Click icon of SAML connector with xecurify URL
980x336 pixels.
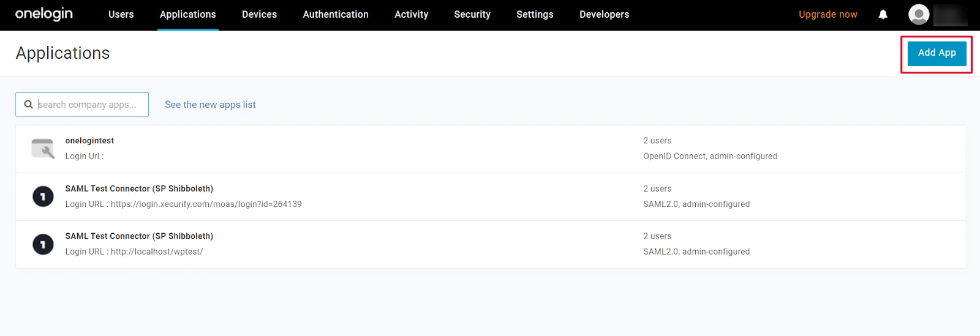43,196
